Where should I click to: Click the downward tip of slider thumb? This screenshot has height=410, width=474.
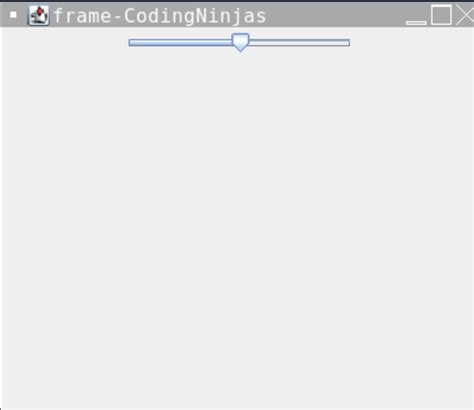(240, 50)
